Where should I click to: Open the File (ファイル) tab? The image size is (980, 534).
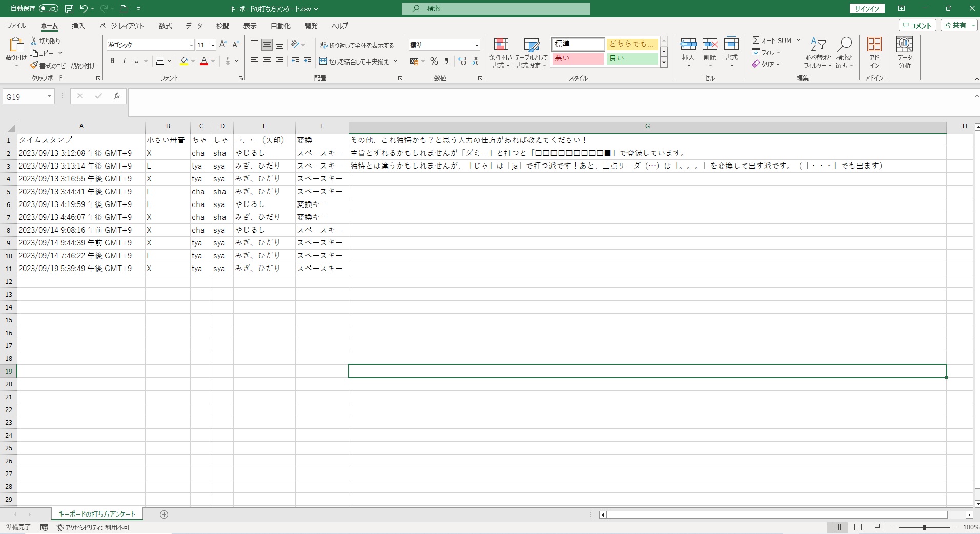pos(16,26)
